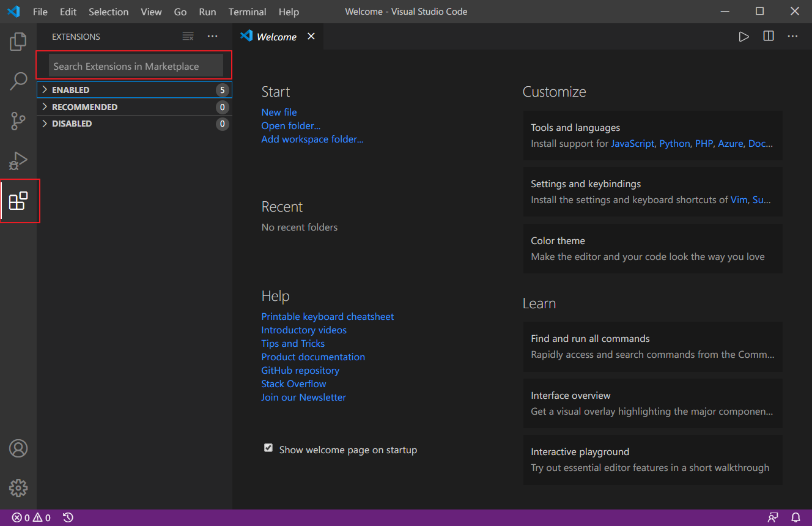Open the Accounts menu icon
Image resolution: width=812 pixels, height=526 pixels.
coord(18,448)
